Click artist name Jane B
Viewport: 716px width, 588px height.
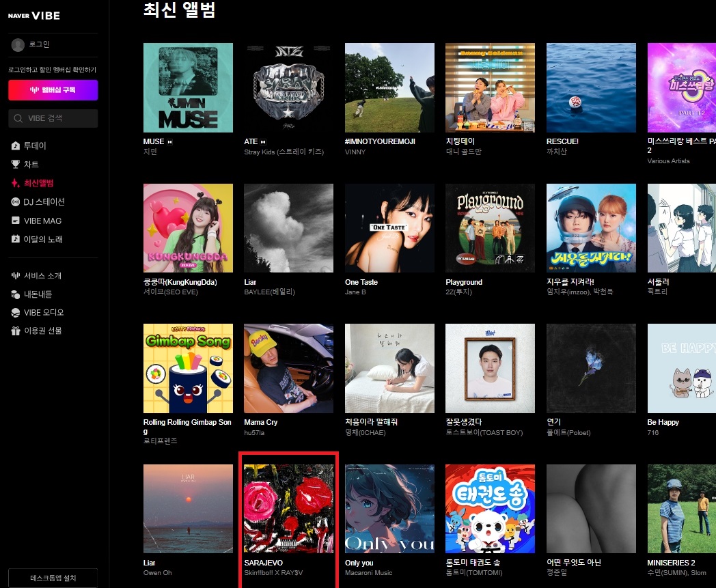[x=355, y=292]
